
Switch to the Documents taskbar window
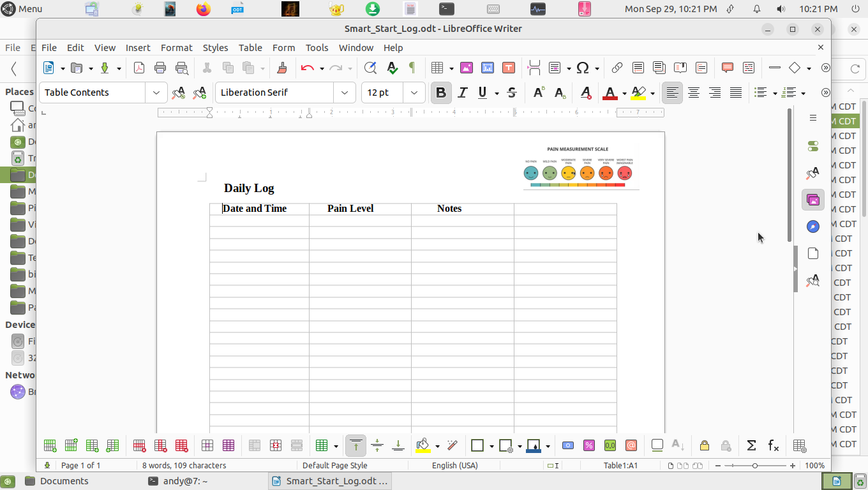(x=64, y=481)
